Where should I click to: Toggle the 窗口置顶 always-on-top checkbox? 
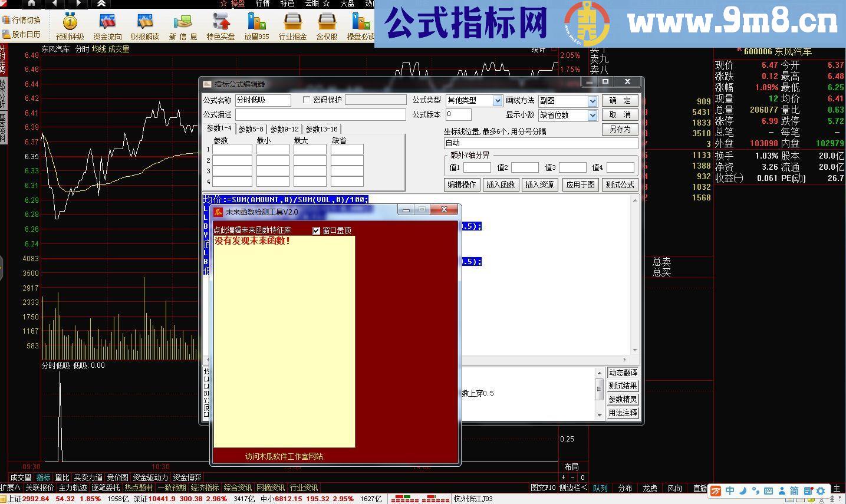[x=317, y=230]
